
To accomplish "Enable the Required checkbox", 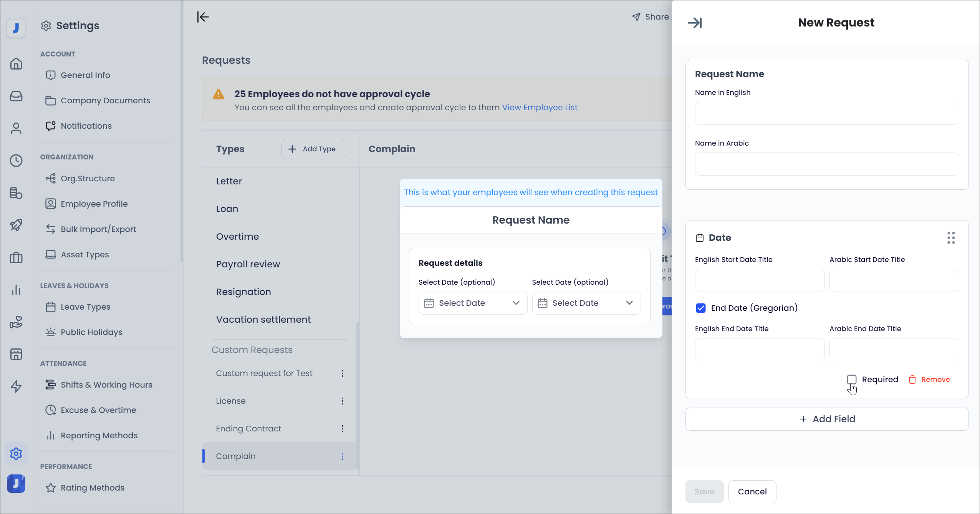I will (x=851, y=380).
